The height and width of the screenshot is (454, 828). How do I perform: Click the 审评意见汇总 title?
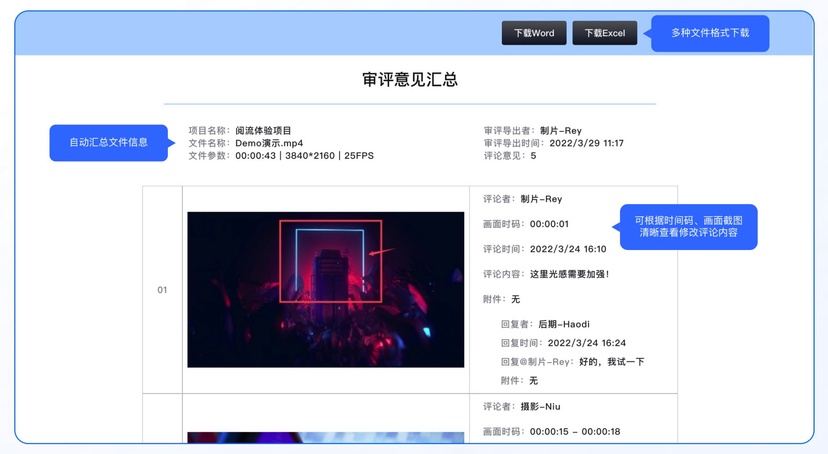click(410, 80)
